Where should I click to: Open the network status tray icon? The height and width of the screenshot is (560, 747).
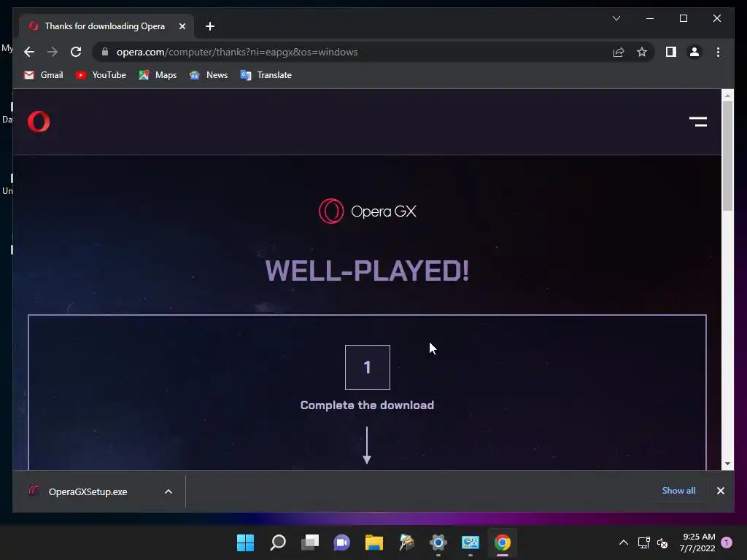643,542
